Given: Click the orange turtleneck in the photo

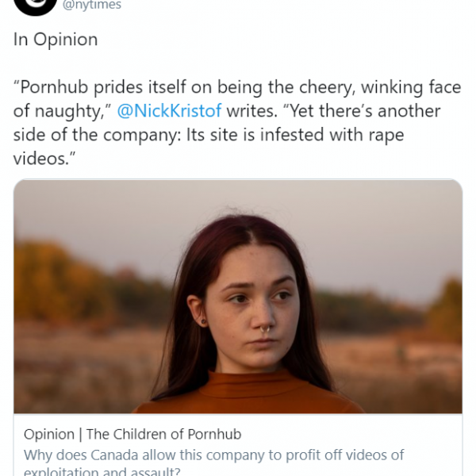Looking at the screenshot, I should 238,393.
